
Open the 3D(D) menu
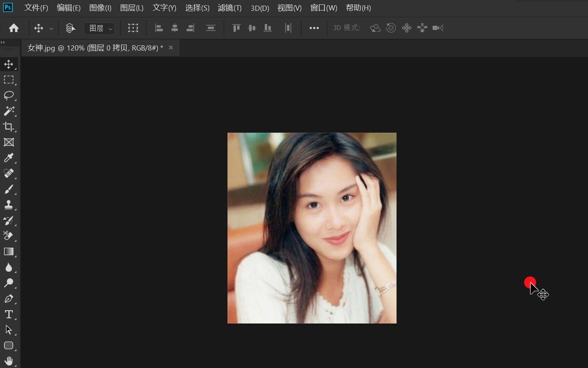click(260, 8)
